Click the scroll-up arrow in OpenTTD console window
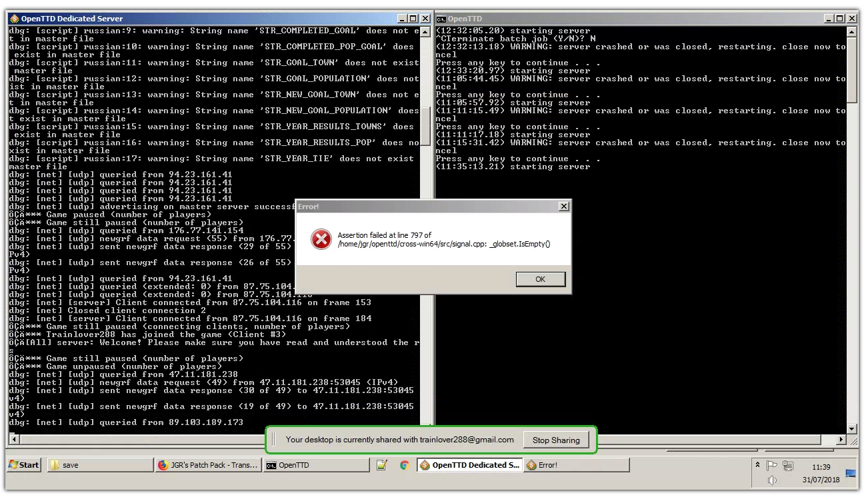 coord(852,31)
